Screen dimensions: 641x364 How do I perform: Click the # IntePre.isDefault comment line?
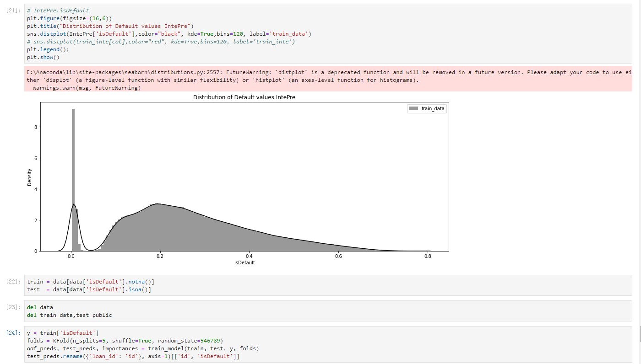pos(58,11)
